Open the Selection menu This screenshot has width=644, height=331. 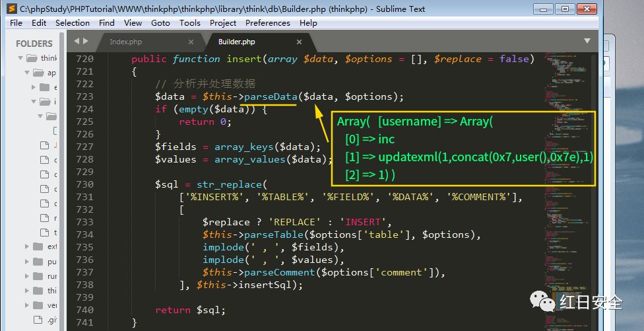(73, 23)
